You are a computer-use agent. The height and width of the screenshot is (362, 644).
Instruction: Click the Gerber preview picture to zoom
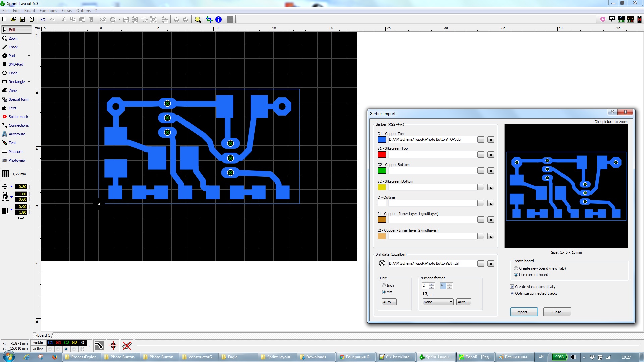click(x=566, y=186)
